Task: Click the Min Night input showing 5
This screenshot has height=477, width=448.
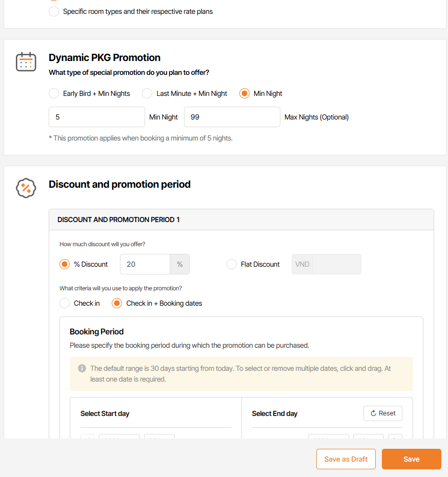Action: click(97, 117)
